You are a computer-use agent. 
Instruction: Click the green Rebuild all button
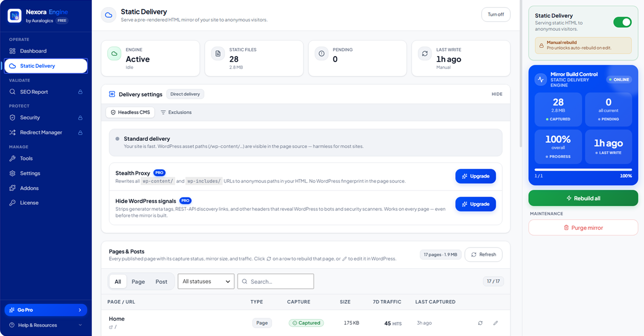click(x=583, y=198)
